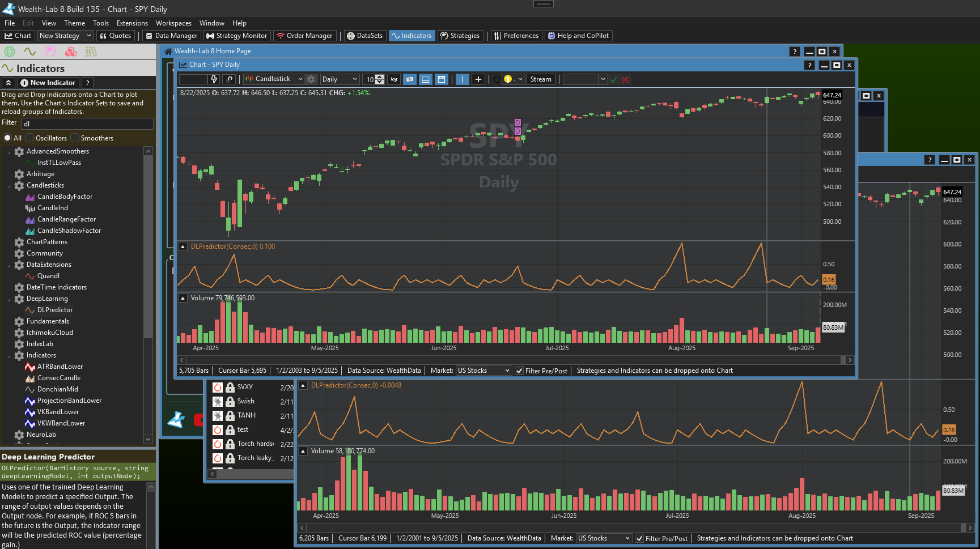Image resolution: width=980 pixels, height=549 pixels.
Task: Toggle log scale on SPY chart
Action: 394,79
